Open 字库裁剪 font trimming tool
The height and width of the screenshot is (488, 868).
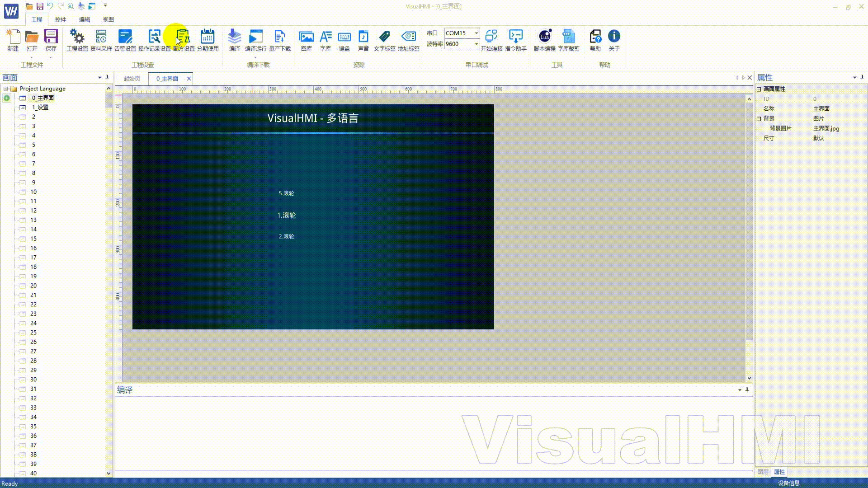(x=569, y=40)
